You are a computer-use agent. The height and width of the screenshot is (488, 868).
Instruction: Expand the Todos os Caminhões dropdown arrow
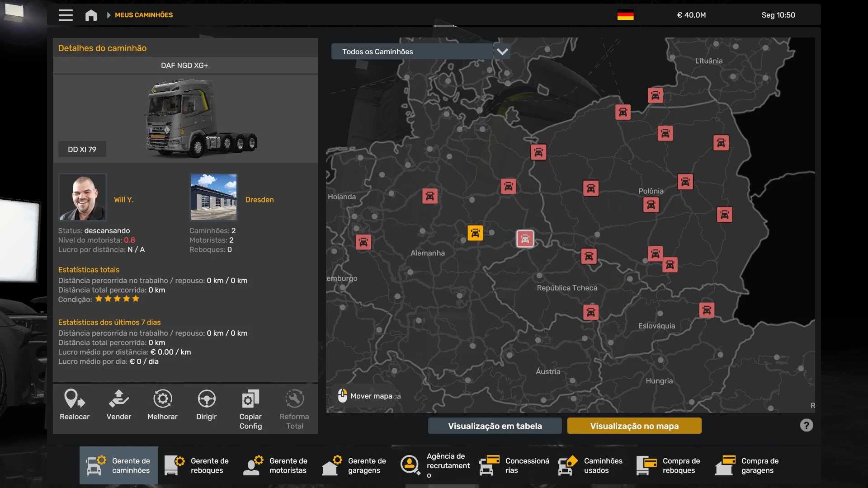click(502, 52)
